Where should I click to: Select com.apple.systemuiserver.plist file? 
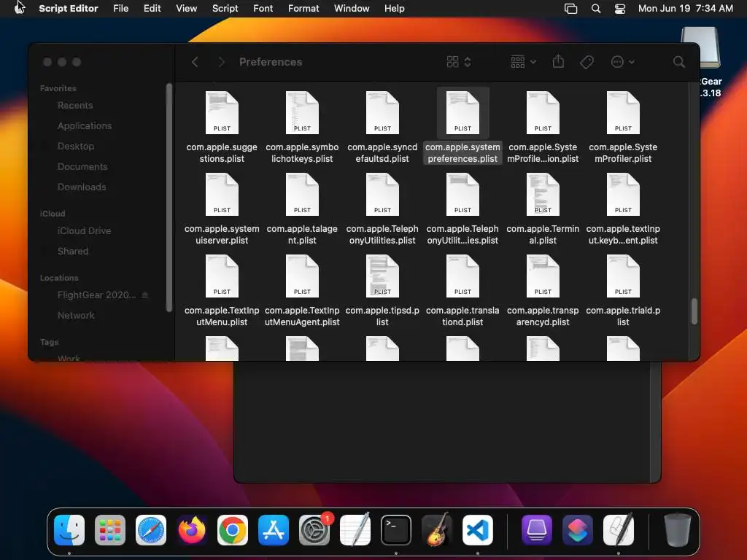coord(222,209)
